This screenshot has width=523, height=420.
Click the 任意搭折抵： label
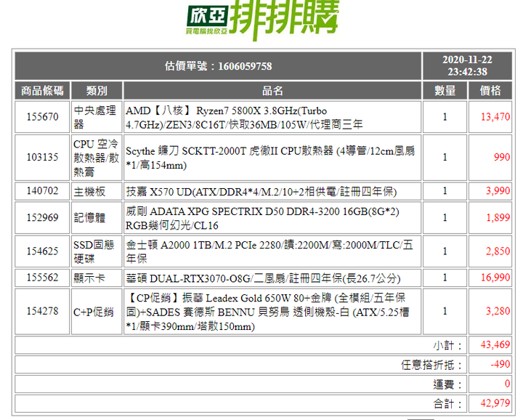pyautogui.click(x=431, y=365)
